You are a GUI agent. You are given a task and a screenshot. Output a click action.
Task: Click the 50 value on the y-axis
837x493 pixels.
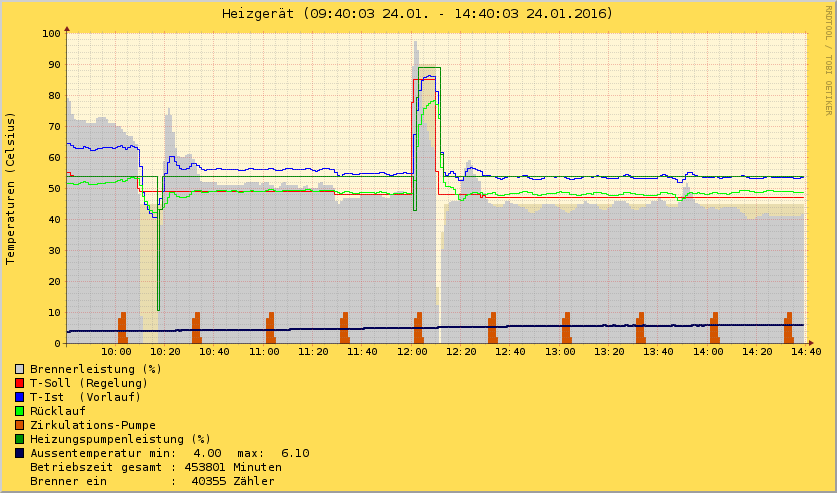(54, 188)
